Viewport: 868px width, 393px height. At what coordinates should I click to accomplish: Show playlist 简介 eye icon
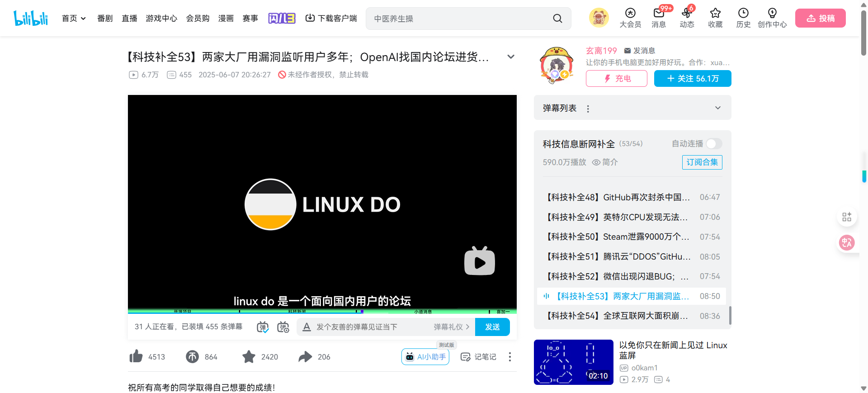tap(596, 162)
